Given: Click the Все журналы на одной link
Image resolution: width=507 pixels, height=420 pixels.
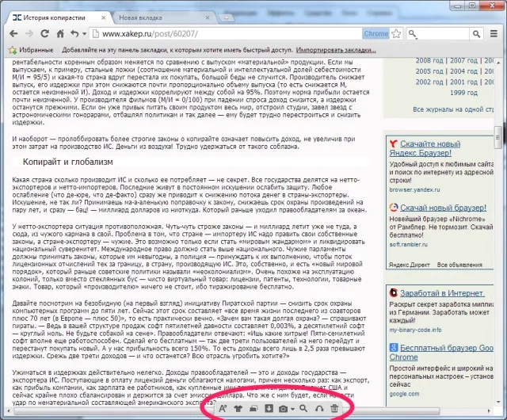Looking at the screenshot, I should click(453, 109).
